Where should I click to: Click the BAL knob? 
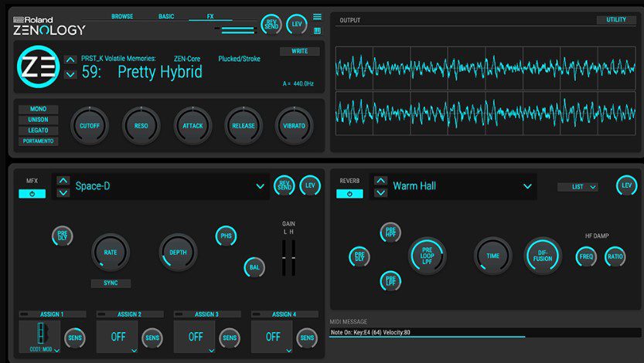(254, 267)
